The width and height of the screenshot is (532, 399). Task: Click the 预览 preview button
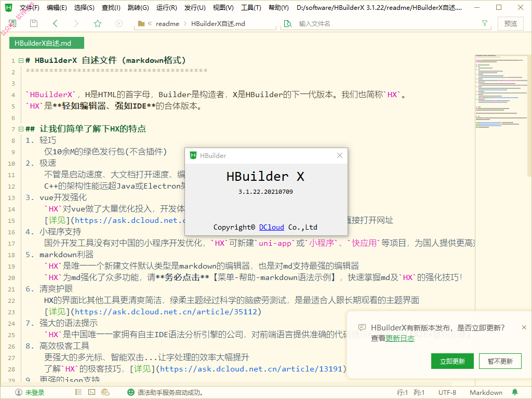tap(510, 23)
